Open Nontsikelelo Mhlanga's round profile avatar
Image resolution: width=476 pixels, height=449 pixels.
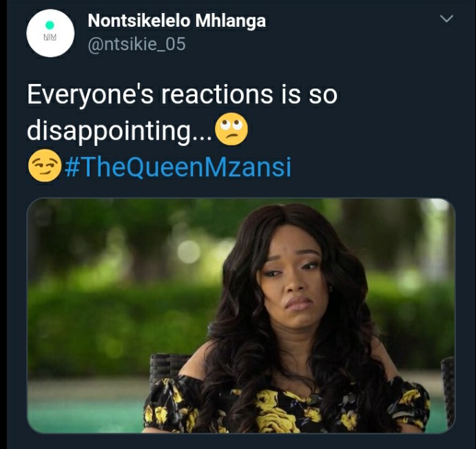coord(50,33)
